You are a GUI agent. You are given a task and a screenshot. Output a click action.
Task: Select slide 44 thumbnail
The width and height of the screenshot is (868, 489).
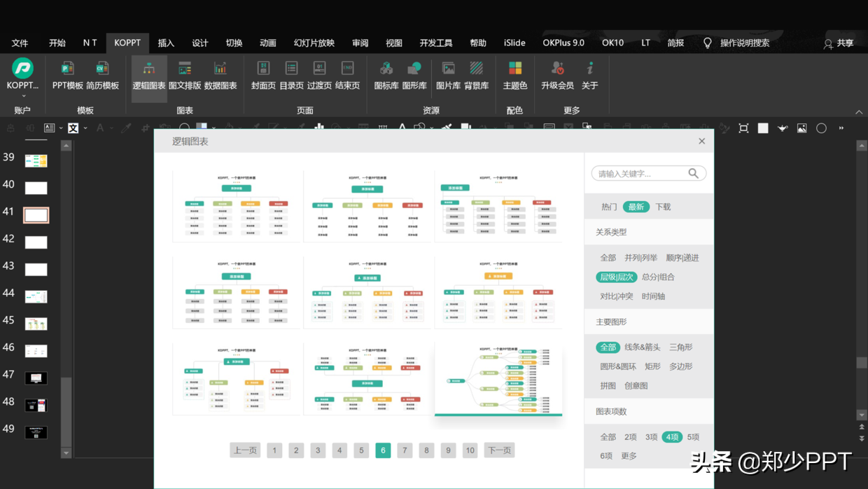point(36,296)
